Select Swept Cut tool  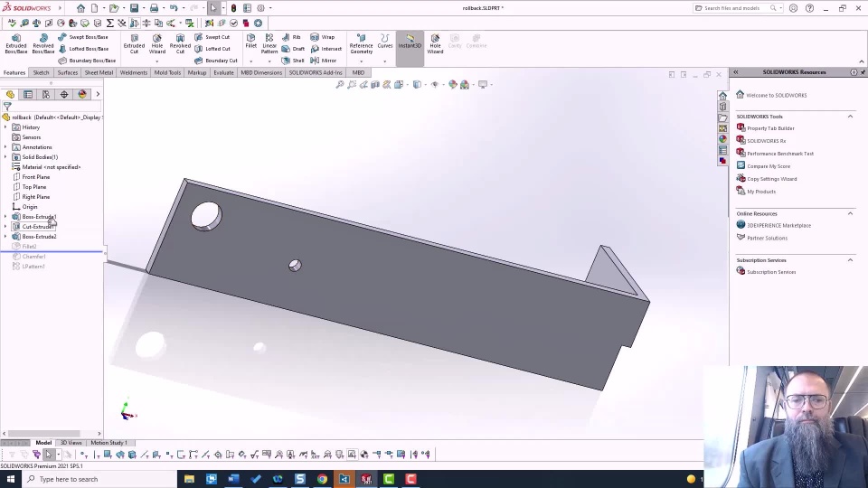(212, 37)
